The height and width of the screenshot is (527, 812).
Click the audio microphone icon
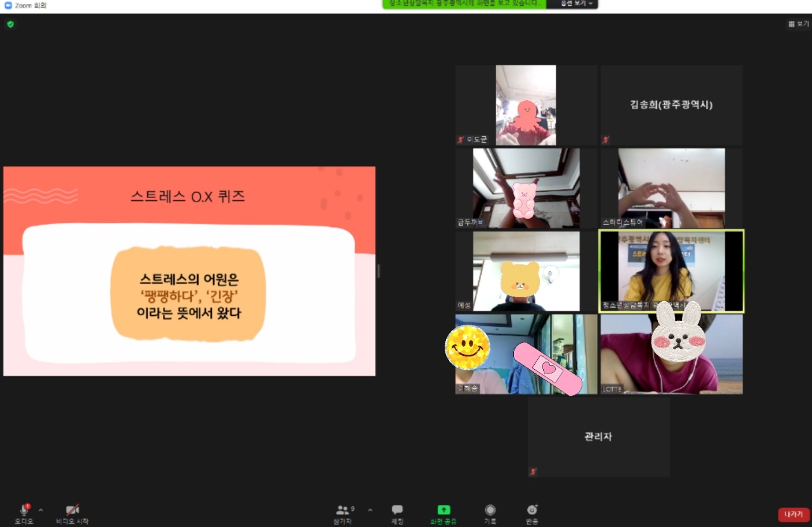click(x=24, y=510)
